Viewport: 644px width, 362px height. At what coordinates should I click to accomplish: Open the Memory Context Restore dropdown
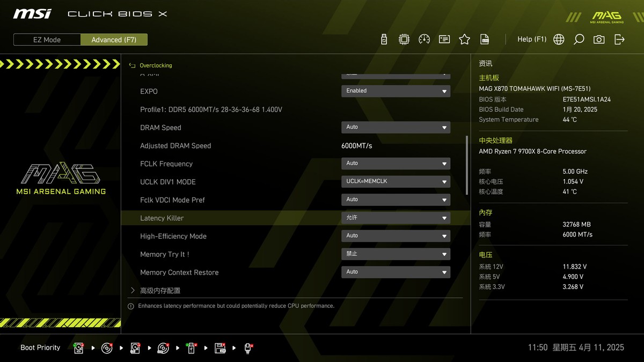(x=396, y=272)
